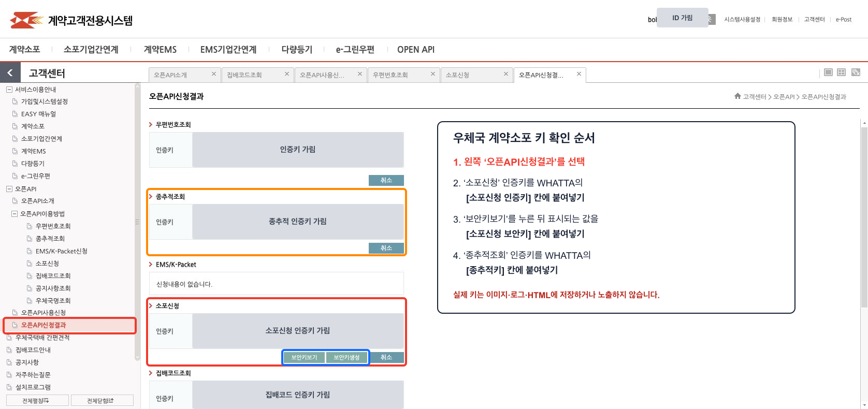The width and height of the screenshot is (868, 409).
Task: Click 전체닫힘 to collapse all tree items
Action: point(102,400)
